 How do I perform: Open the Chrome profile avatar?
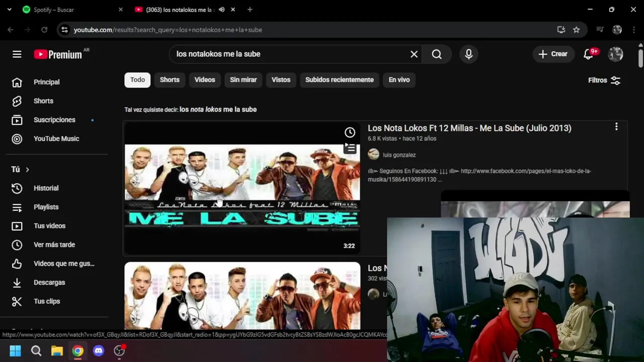pyautogui.click(x=617, y=30)
